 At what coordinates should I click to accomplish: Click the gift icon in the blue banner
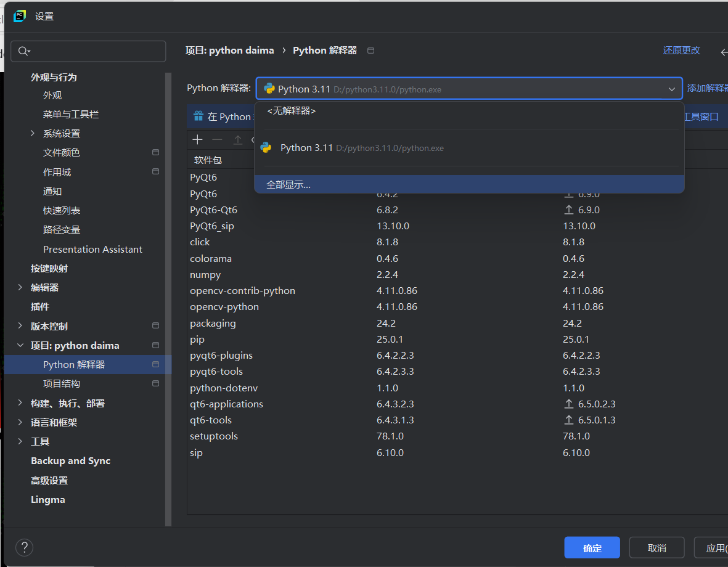coord(198,116)
